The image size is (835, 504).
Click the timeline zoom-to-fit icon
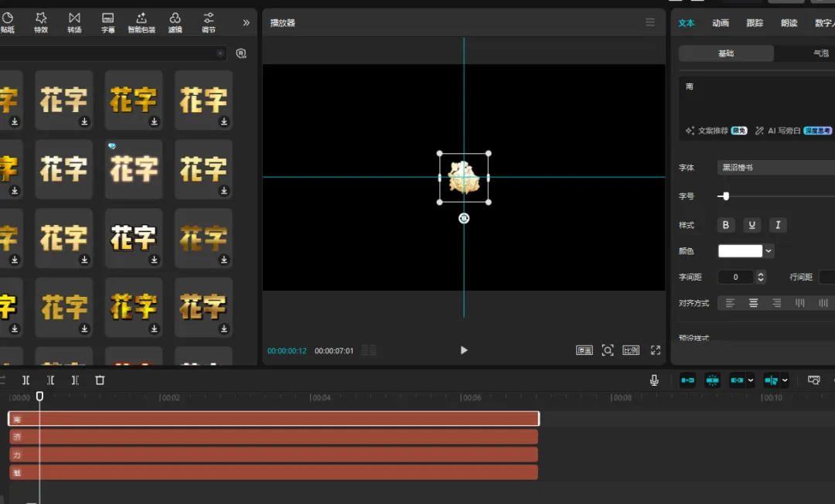click(x=813, y=380)
